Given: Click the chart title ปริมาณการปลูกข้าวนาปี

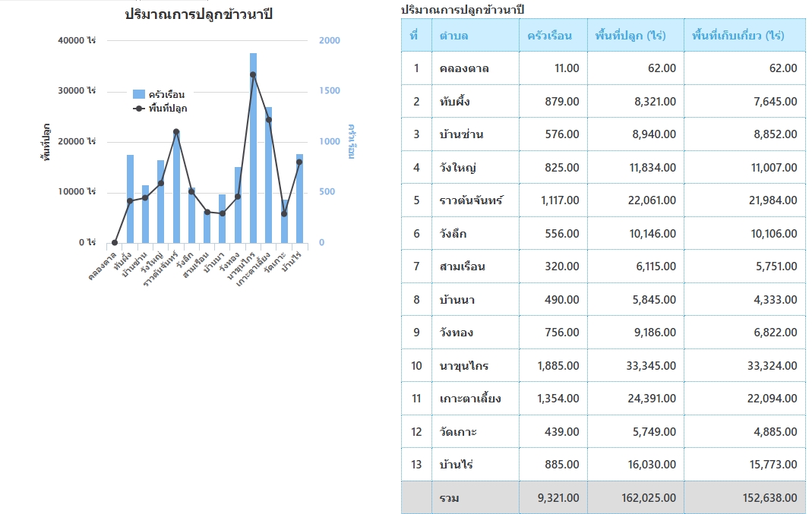Looking at the screenshot, I should click(x=199, y=14).
